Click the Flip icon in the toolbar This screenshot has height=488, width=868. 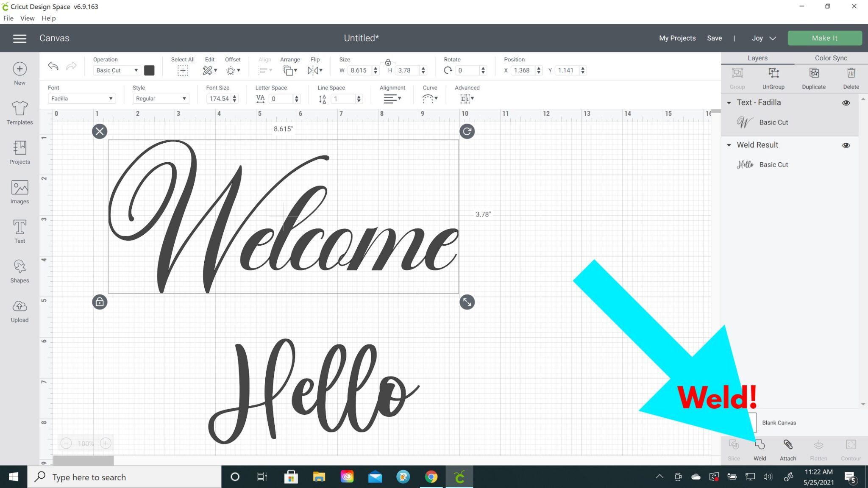[x=314, y=70]
